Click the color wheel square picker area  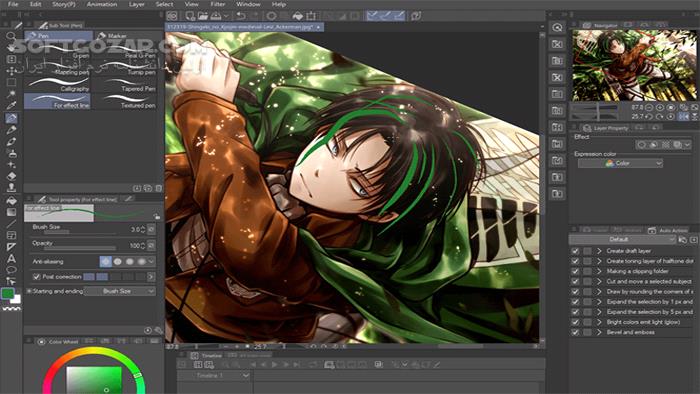click(x=94, y=380)
